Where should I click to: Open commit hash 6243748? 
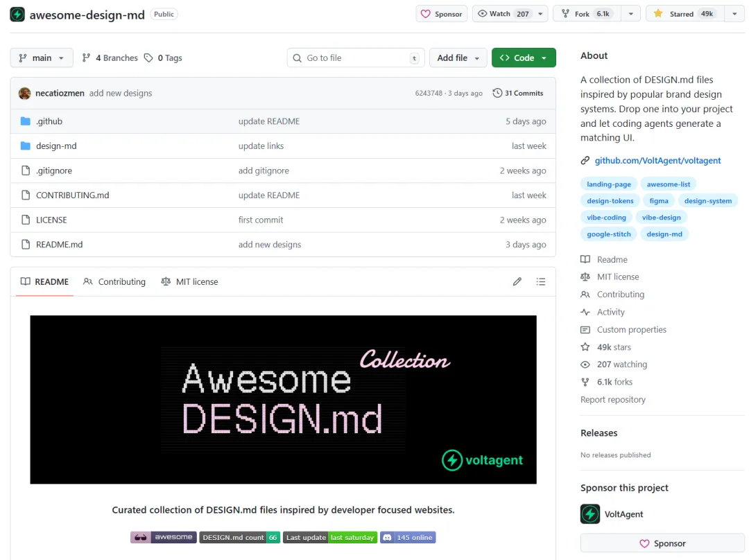(x=429, y=93)
